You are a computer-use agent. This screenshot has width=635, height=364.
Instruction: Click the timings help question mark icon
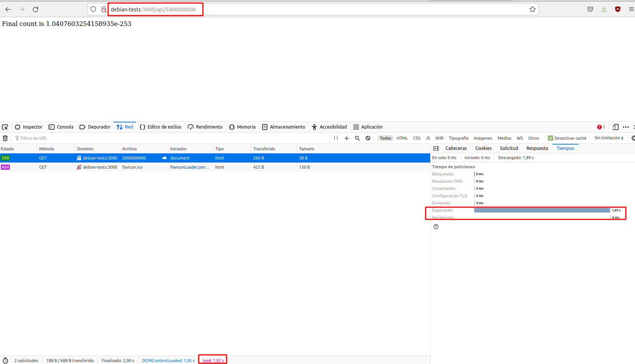(436, 227)
